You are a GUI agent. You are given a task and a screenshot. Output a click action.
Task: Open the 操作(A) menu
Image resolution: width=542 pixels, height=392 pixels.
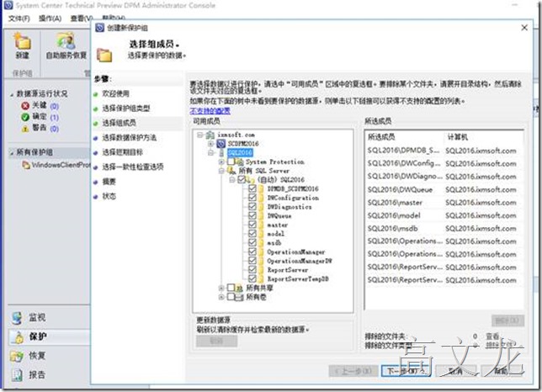pos(50,19)
